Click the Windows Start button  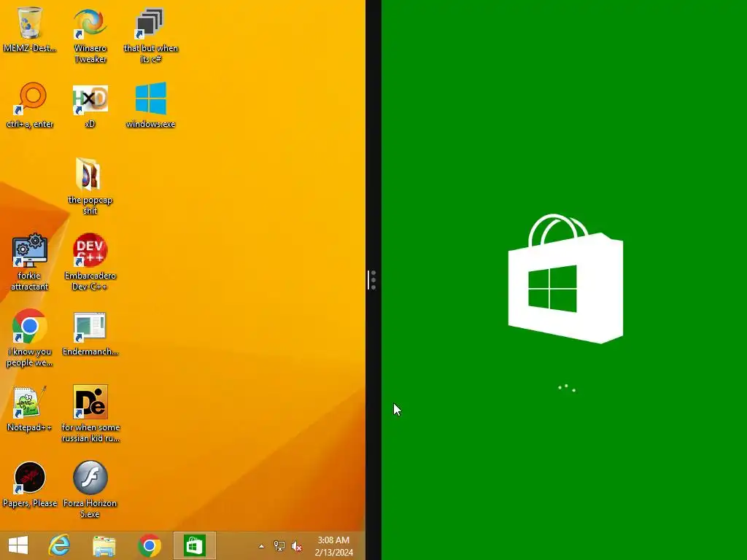coord(18,545)
